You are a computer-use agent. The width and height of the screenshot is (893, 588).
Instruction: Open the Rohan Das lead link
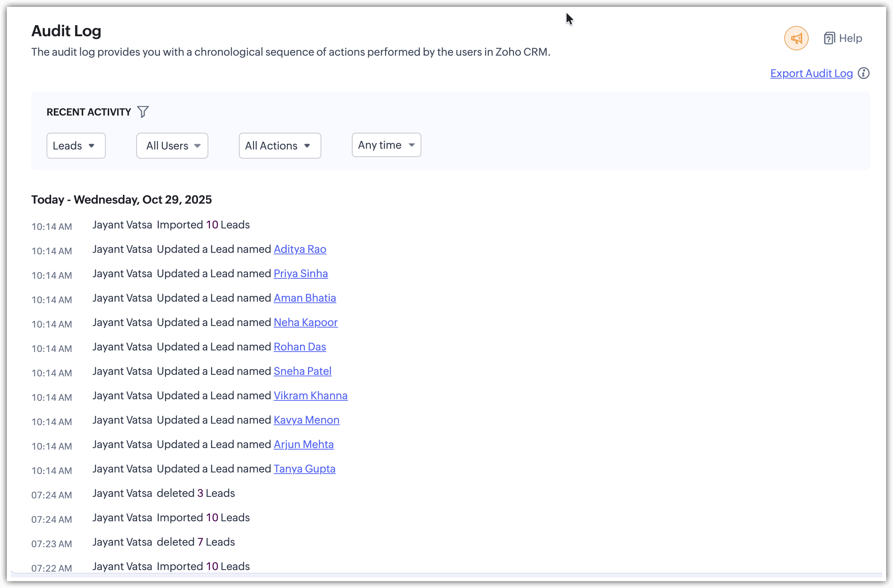coord(300,347)
